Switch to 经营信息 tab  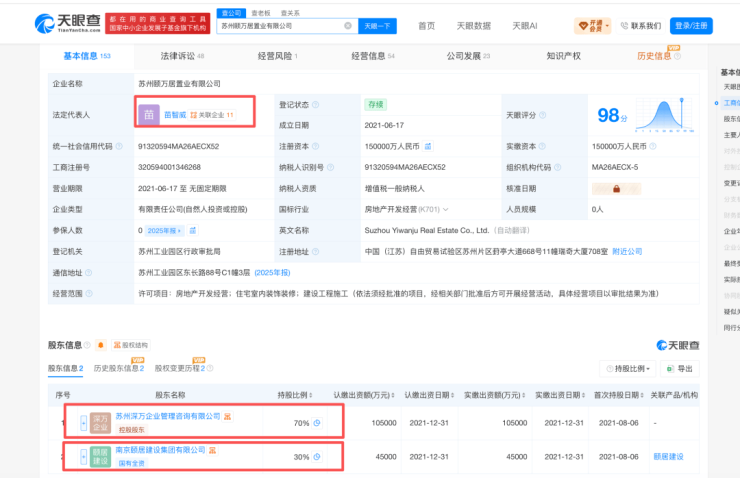point(372,56)
